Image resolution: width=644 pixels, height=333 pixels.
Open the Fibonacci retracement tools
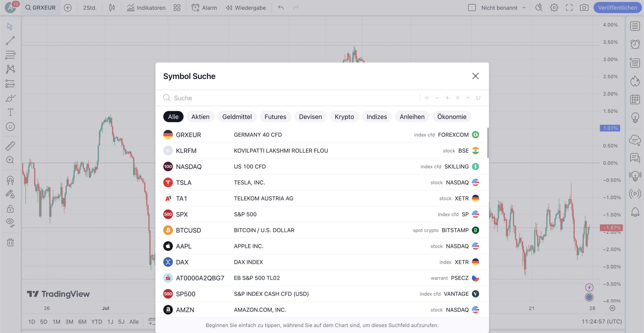(10, 55)
